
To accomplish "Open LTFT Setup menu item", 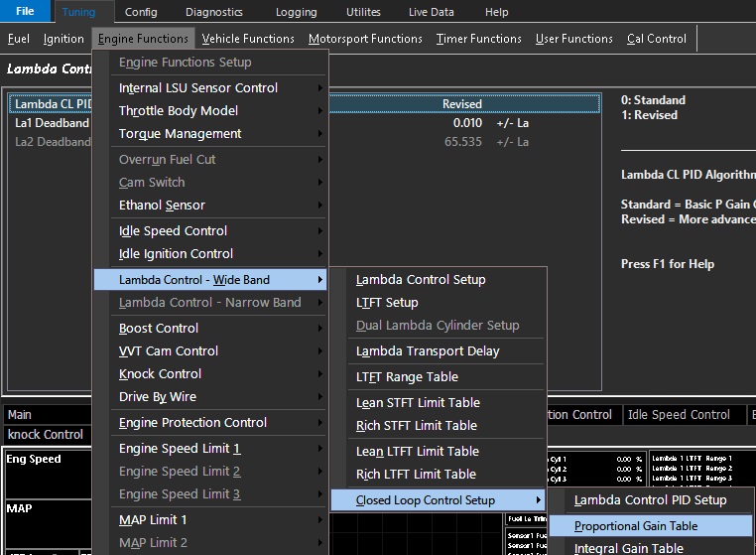I will tap(387, 303).
